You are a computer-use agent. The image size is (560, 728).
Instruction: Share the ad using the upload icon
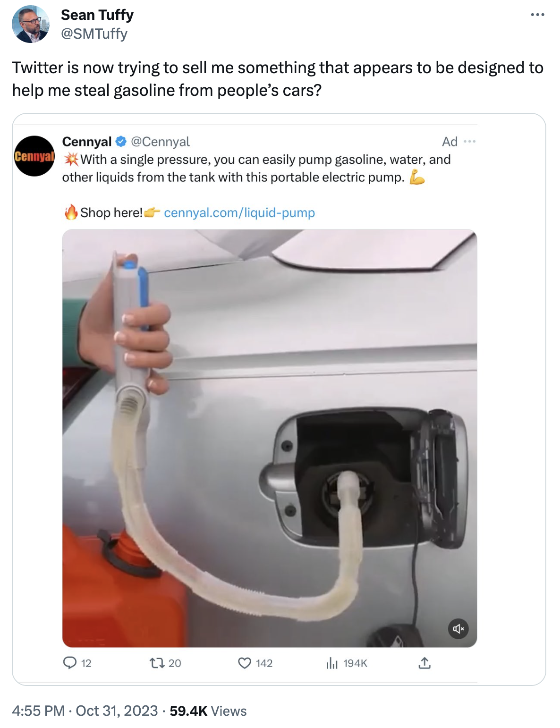click(x=424, y=663)
